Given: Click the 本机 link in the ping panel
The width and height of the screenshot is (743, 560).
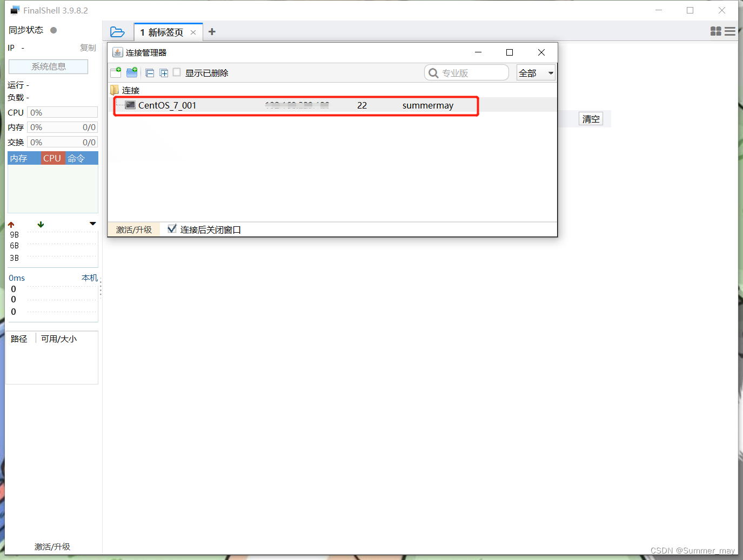Looking at the screenshot, I should 90,278.
